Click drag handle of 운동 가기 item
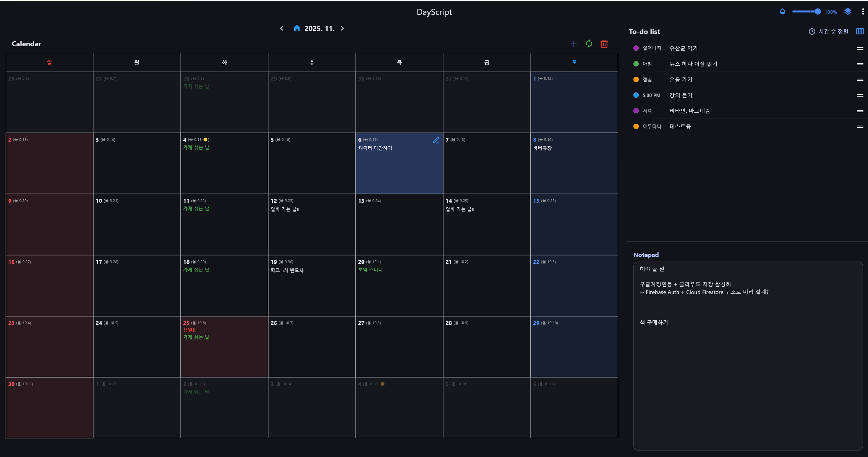This screenshot has height=457, width=868. [x=860, y=79]
